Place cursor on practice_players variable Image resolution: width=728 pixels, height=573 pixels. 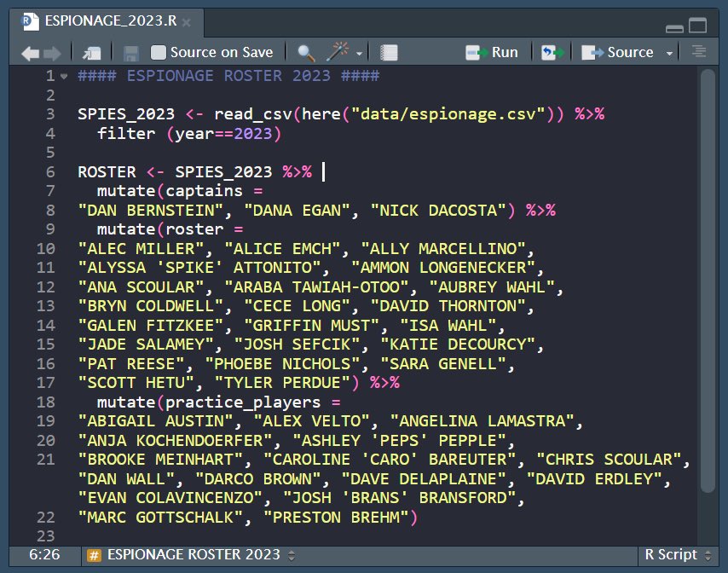(243, 402)
